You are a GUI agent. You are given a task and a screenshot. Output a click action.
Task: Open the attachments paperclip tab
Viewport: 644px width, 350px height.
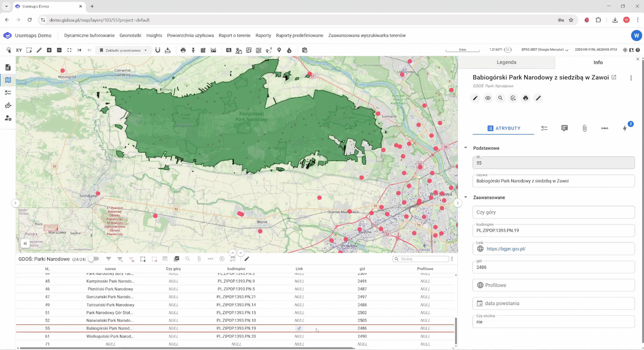(x=585, y=128)
